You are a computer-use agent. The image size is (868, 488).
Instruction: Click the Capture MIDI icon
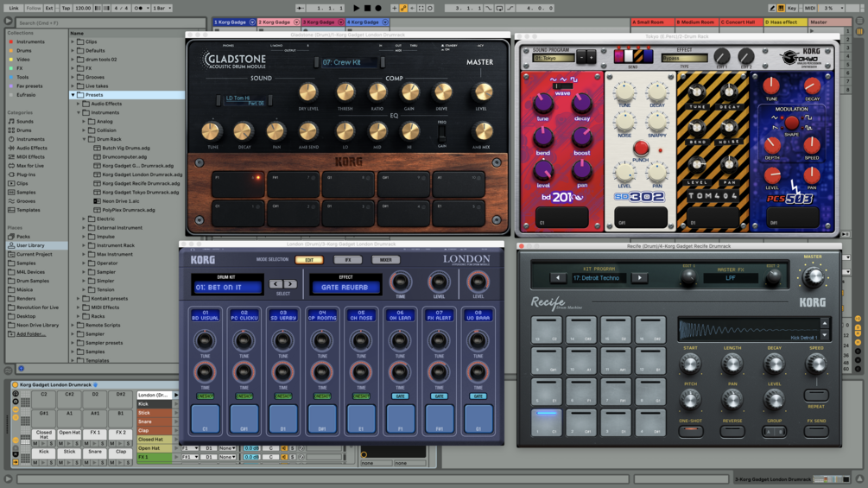[x=421, y=8]
